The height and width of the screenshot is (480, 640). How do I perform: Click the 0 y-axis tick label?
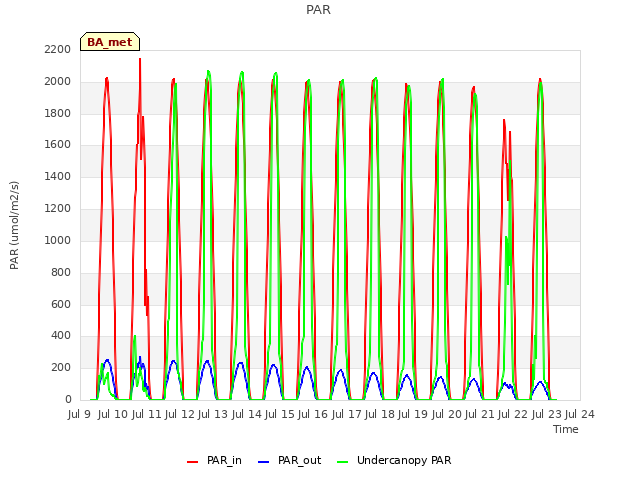click(x=68, y=399)
